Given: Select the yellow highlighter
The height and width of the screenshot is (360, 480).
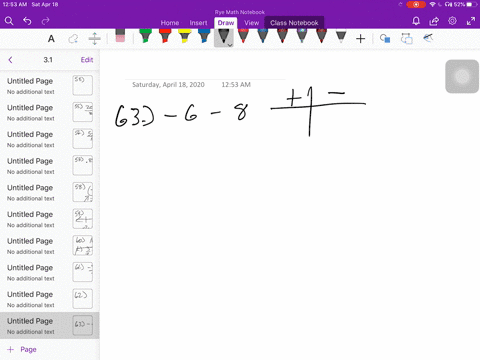Looking at the screenshot, I should 184,36.
